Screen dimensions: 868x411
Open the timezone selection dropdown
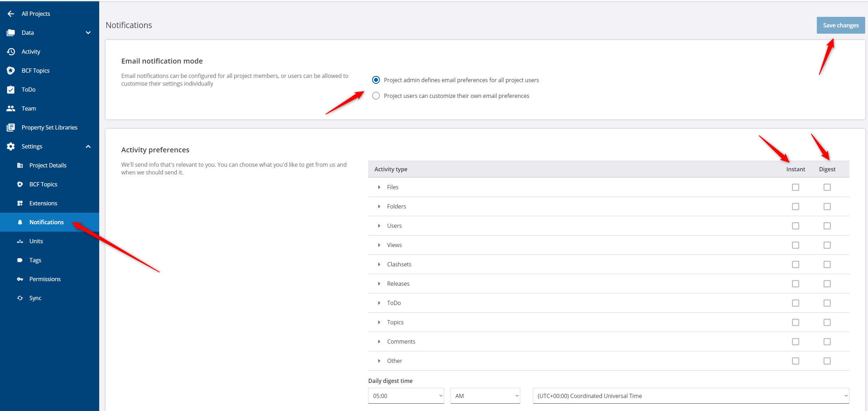pyautogui.click(x=691, y=396)
